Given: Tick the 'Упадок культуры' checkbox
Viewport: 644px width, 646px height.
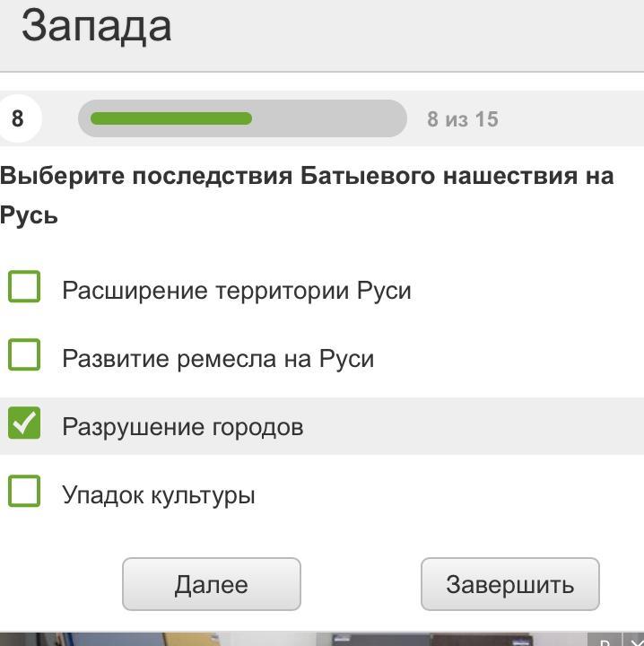Looking at the screenshot, I should point(24,491).
